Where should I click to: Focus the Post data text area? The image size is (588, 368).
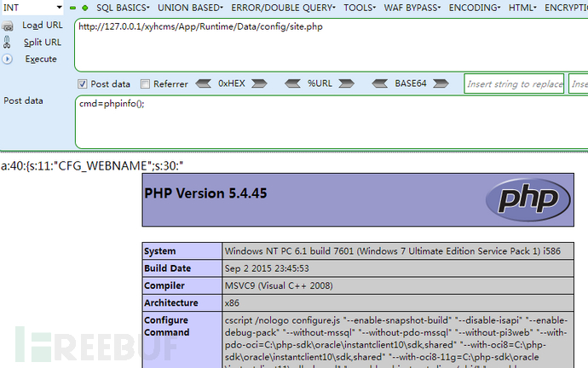[331, 122]
